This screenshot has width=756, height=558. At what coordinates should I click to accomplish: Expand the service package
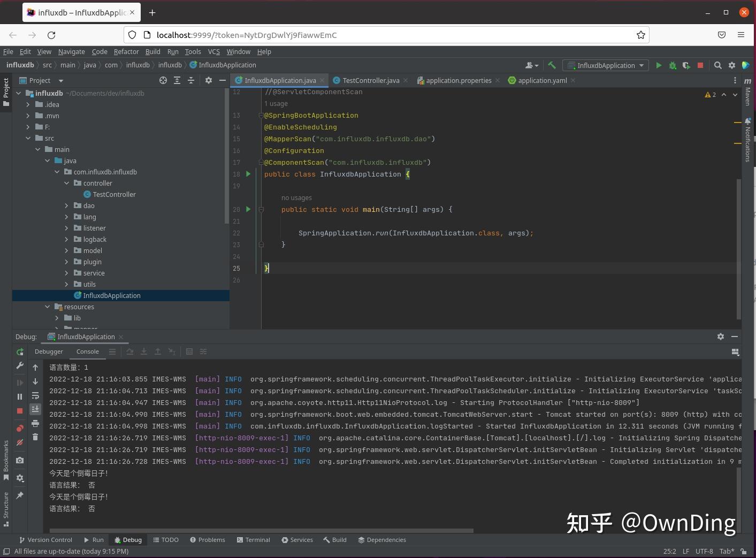(x=67, y=273)
